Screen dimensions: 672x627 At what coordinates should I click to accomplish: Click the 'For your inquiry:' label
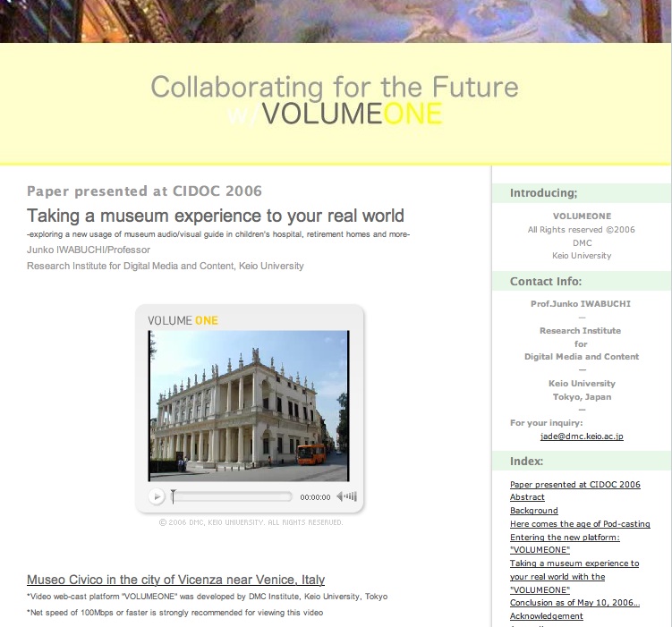[x=547, y=423]
